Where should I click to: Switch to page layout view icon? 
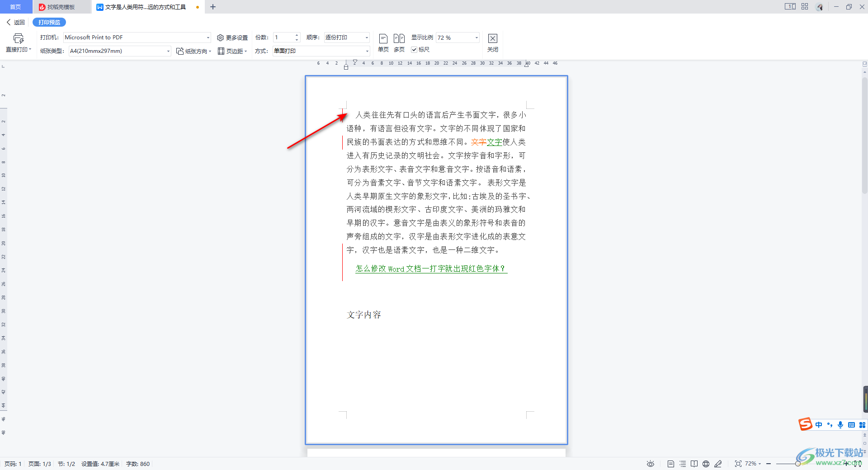click(x=671, y=464)
